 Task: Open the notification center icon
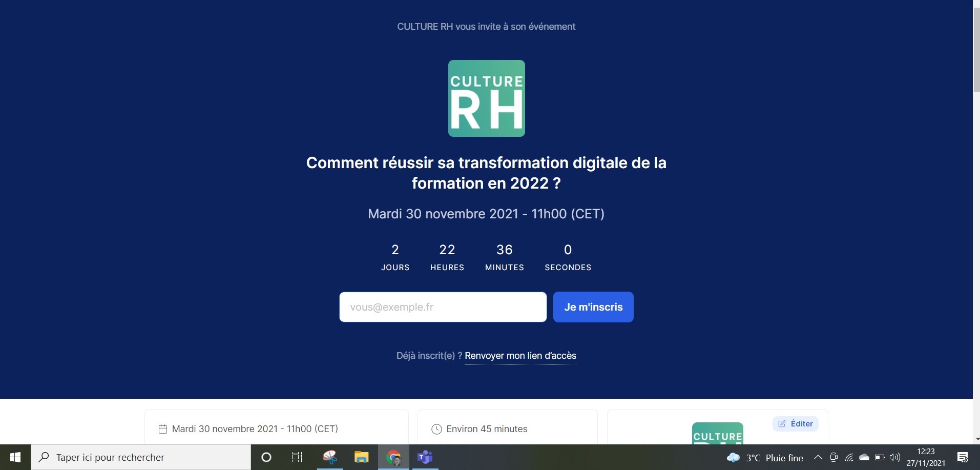(x=963, y=458)
